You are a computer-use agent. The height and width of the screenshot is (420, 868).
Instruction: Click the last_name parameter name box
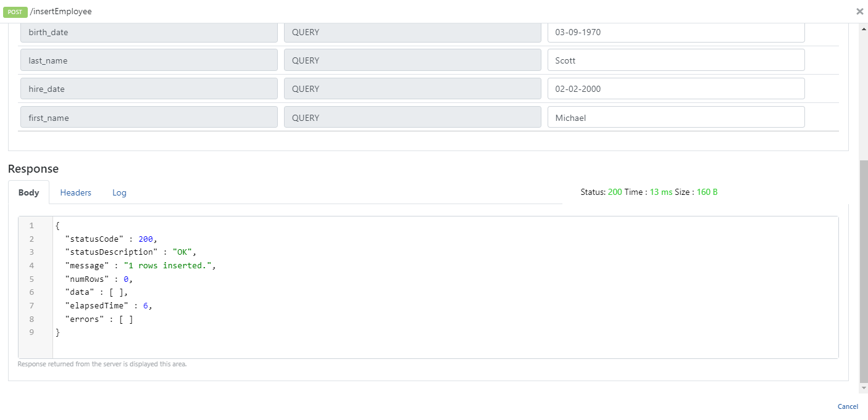pos(149,60)
